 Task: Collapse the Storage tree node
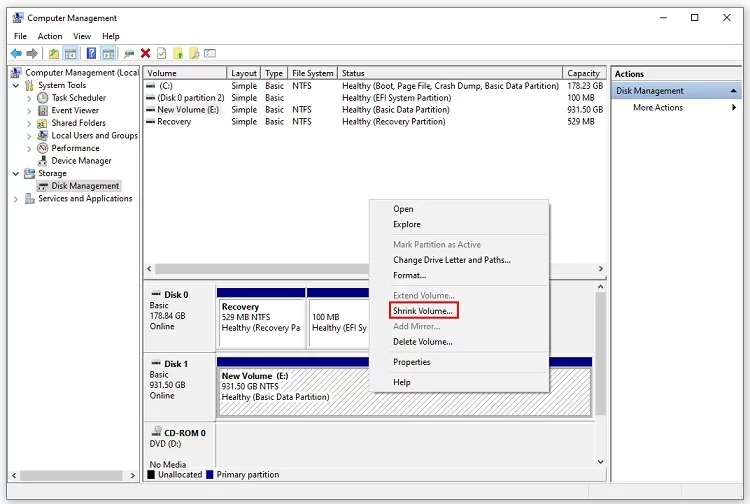coord(16,174)
